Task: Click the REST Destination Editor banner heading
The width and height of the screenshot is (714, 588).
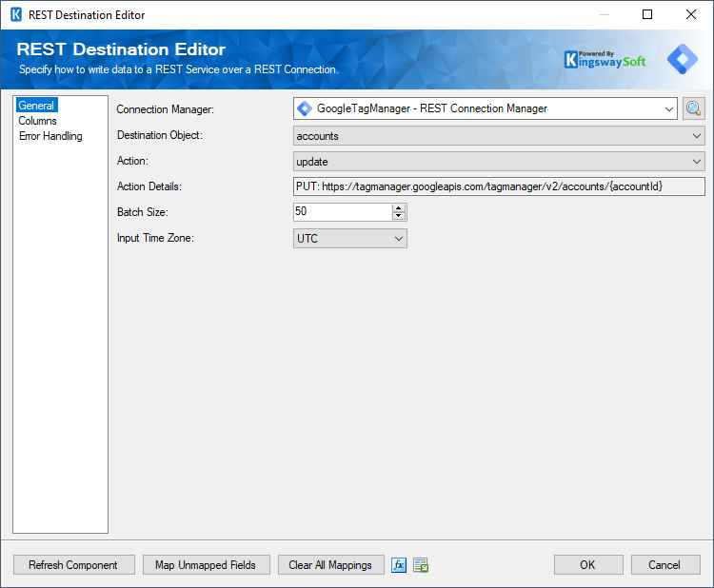Action: 121,49
